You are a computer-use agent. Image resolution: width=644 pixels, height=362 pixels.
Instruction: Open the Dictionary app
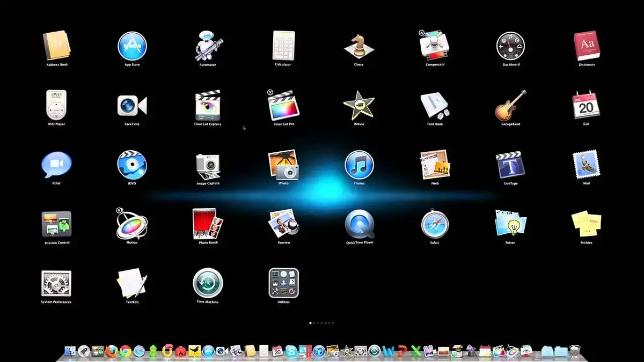click(586, 47)
